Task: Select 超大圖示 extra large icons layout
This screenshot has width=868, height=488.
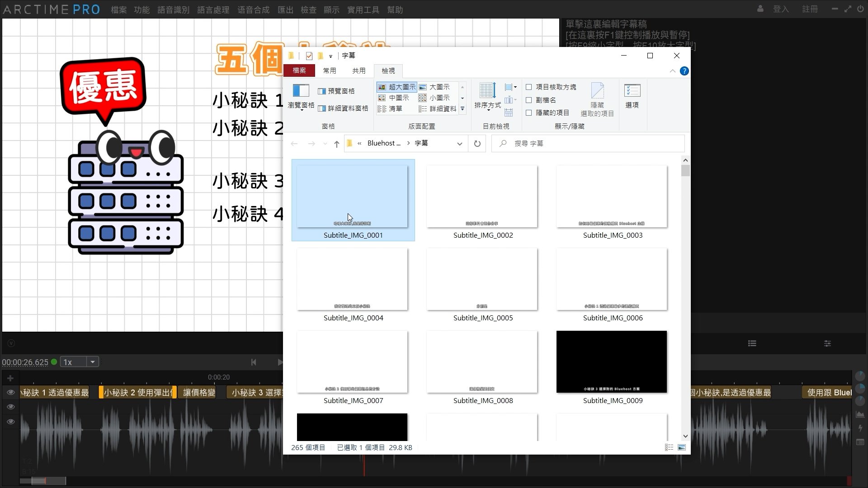Action: coord(396,87)
